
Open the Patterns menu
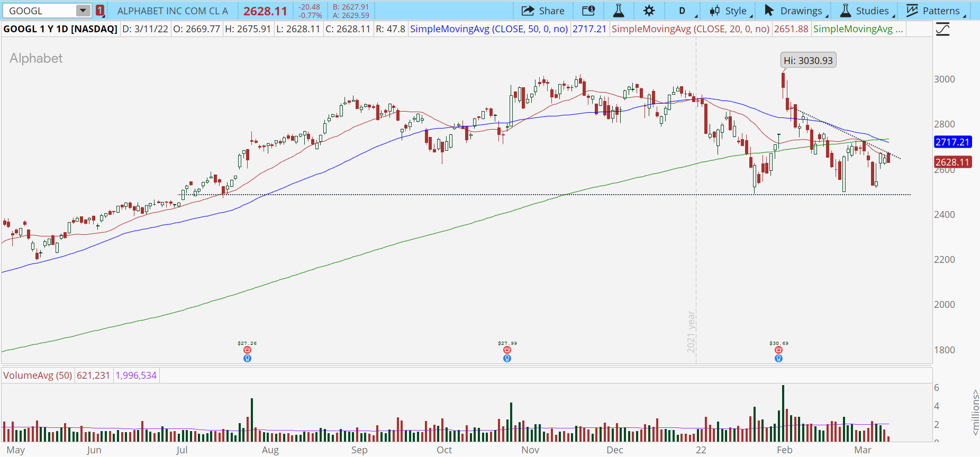935,11
